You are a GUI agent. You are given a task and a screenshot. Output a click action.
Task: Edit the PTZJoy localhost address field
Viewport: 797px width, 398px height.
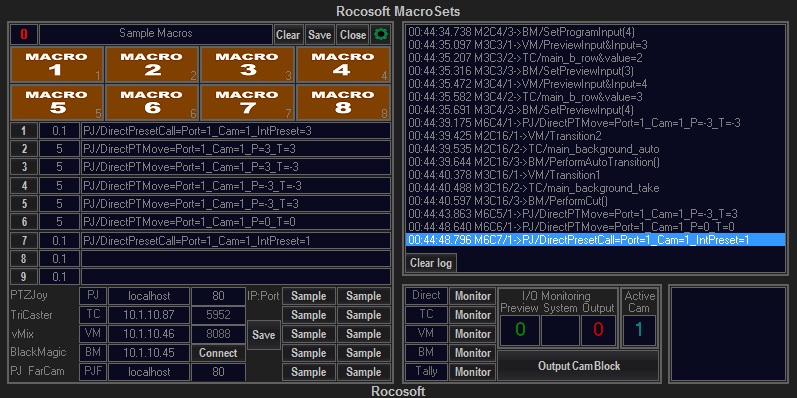149,296
